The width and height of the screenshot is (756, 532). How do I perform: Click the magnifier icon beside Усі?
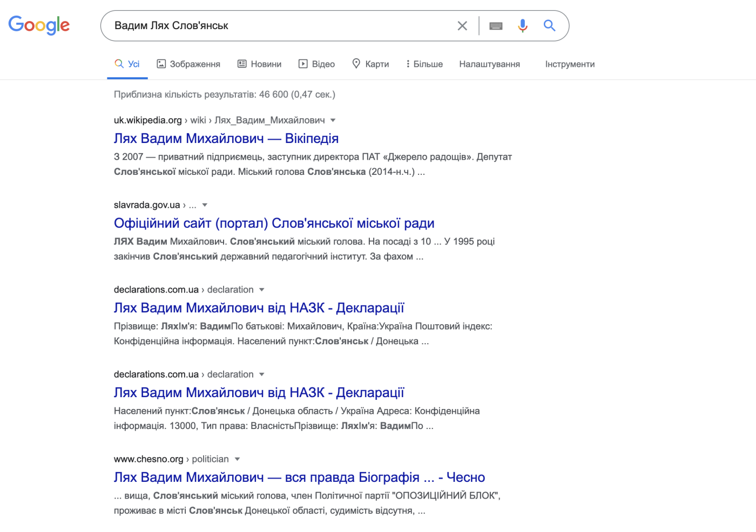119,64
